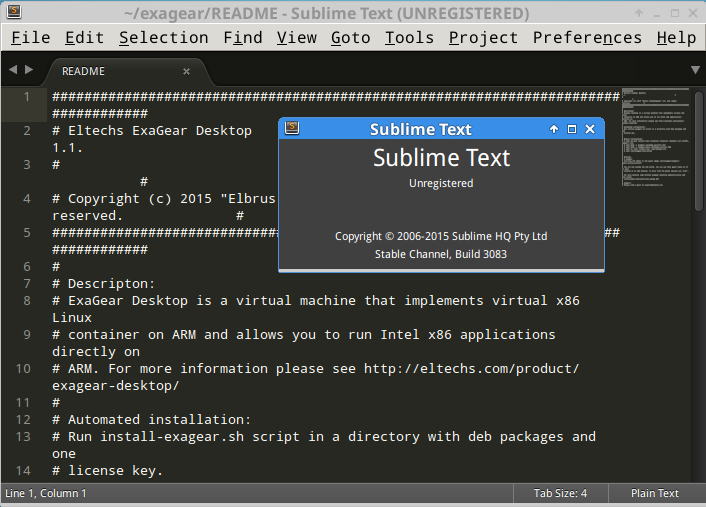Click the '# Run install-exagear.sh script' line
The width and height of the screenshot is (706, 507).
click(x=324, y=437)
